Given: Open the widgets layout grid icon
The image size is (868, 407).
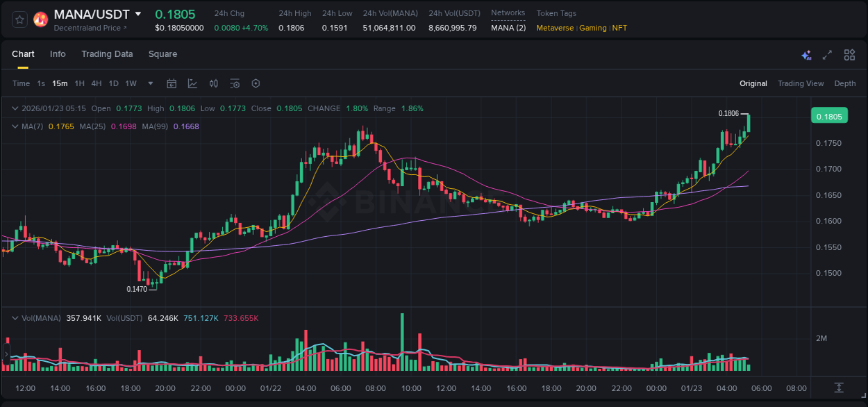Looking at the screenshot, I should click(x=849, y=54).
